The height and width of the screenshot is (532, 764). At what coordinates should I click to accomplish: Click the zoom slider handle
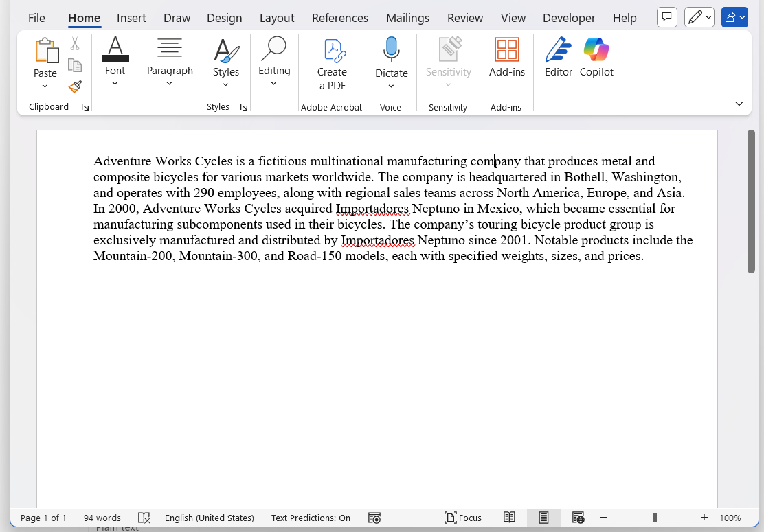(655, 518)
